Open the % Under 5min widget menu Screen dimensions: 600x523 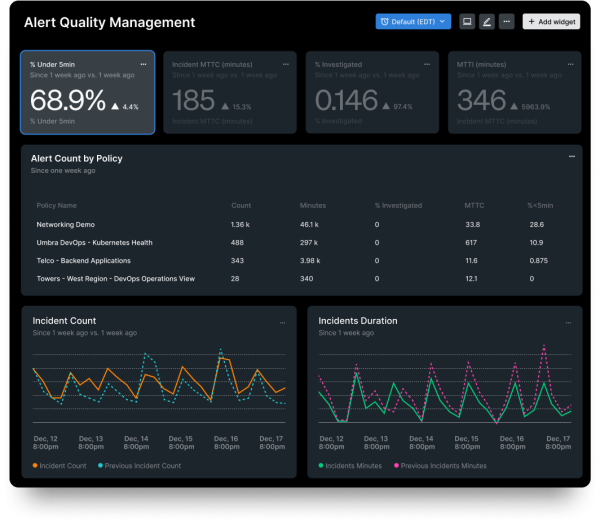pyautogui.click(x=144, y=63)
